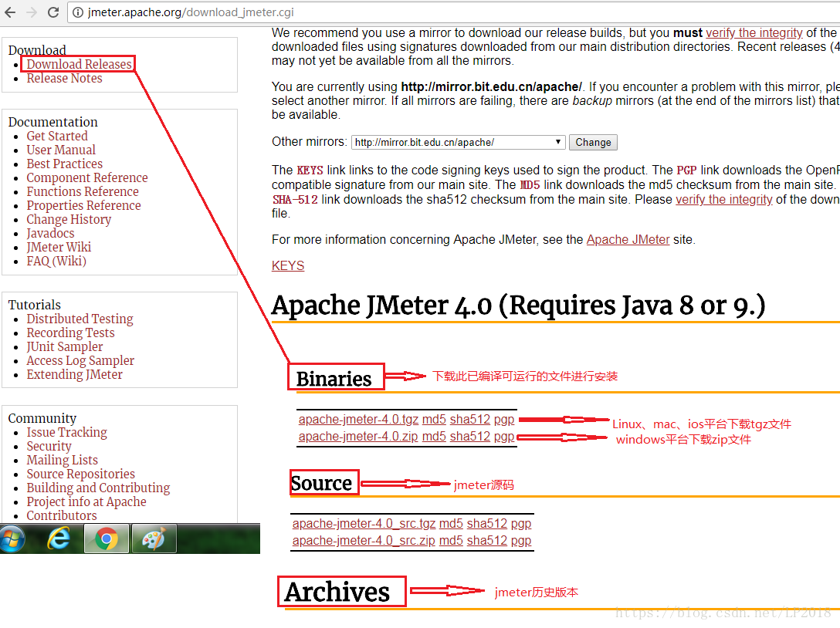The height and width of the screenshot is (628, 840).
Task: Open sha512 for apache-jmeter-4.0_src.tgz
Action: [x=487, y=524]
